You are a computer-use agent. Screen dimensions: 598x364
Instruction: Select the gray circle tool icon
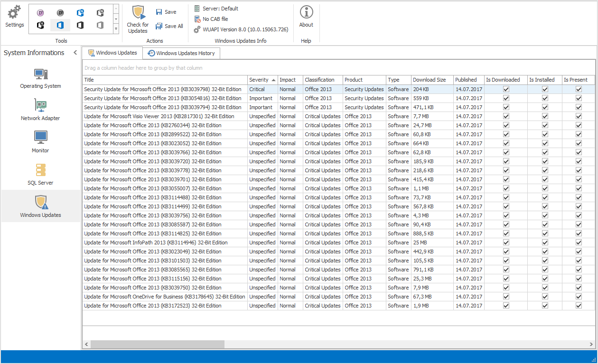(x=60, y=13)
